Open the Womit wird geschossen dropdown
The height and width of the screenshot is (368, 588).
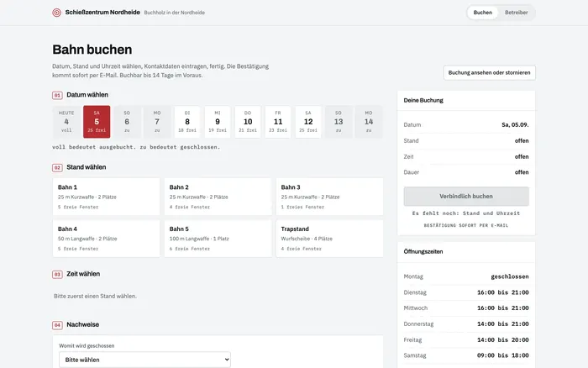click(x=144, y=360)
